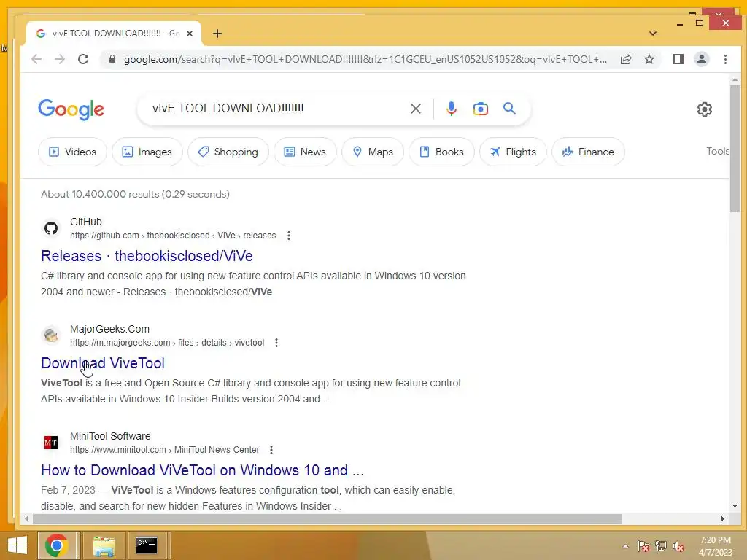Image resolution: width=747 pixels, height=560 pixels.
Task: Click the scroll left arrow
Action: [26, 518]
